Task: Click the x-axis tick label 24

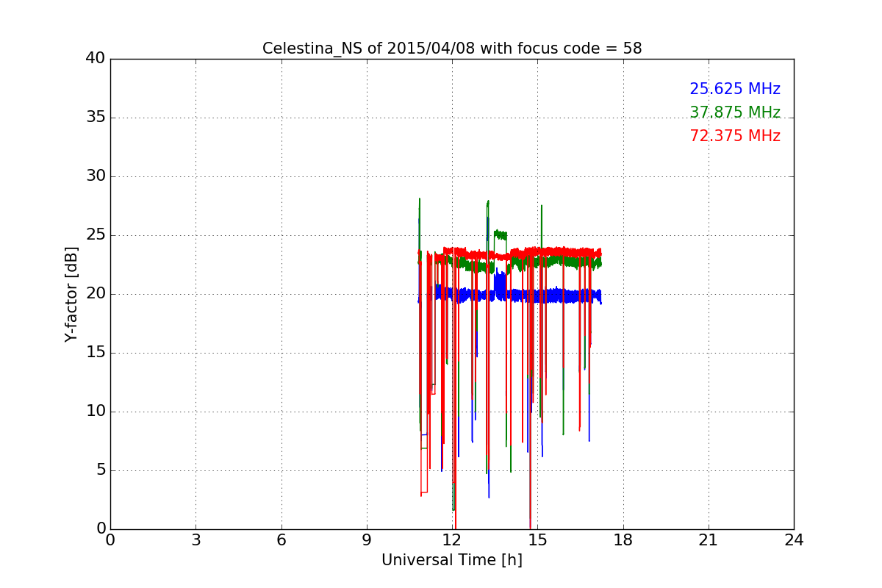Action: [794, 540]
